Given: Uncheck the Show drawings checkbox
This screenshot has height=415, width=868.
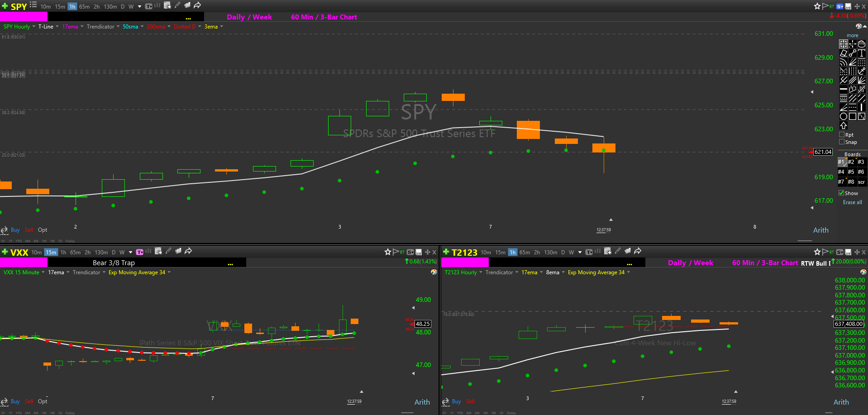Looking at the screenshot, I should (x=841, y=193).
